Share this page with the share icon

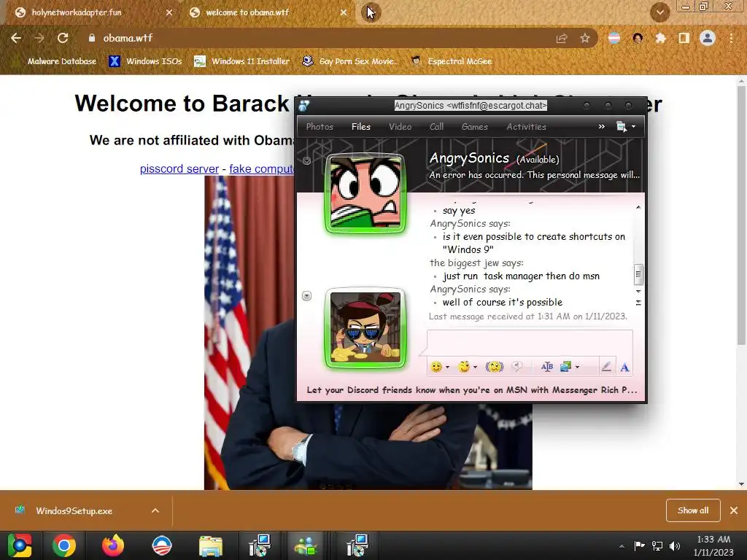click(x=562, y=38)
